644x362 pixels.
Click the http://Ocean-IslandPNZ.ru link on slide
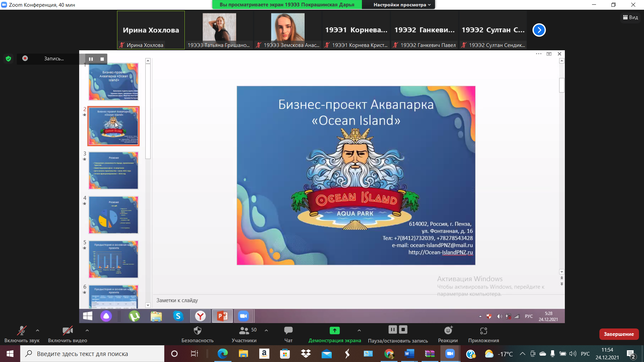click(440, 252)
